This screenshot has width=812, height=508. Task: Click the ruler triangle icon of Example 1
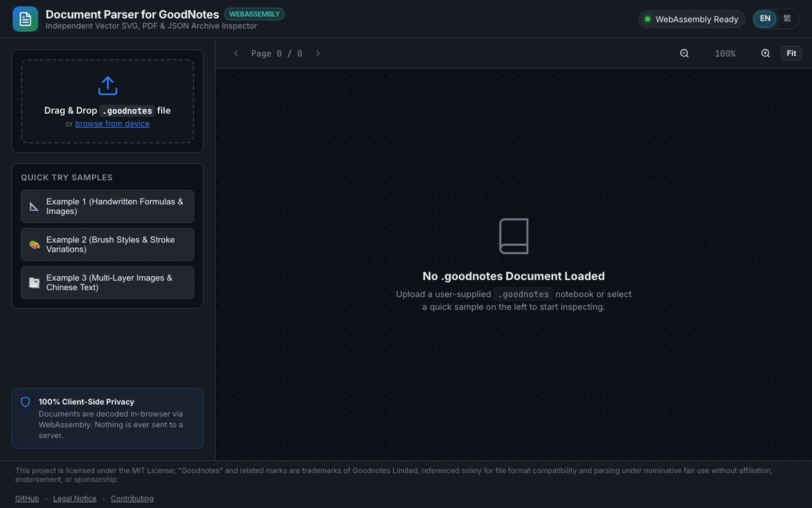[x=34, y=206]
